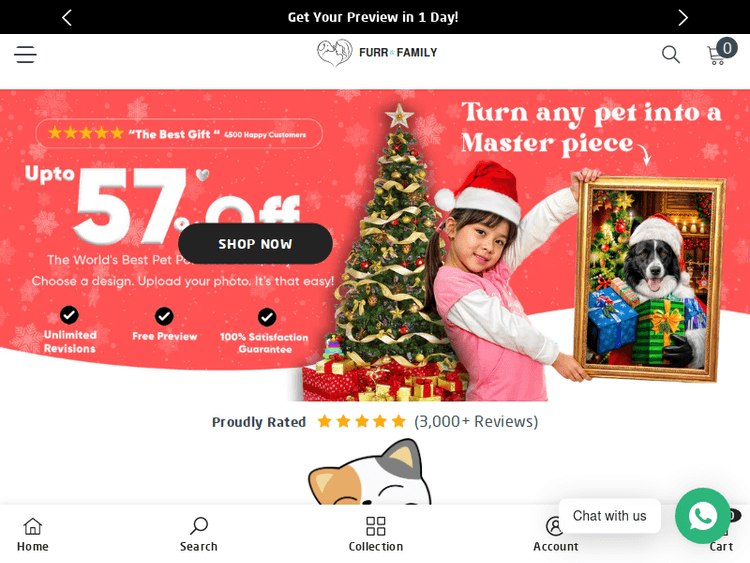Click the Get Your Preview announcement text

(373, 17)
